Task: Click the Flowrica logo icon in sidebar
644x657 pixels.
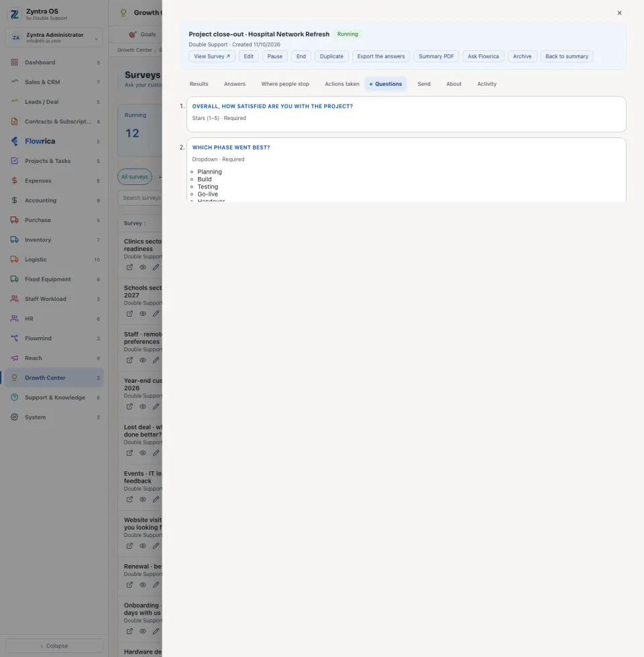Action: (14, 141)
